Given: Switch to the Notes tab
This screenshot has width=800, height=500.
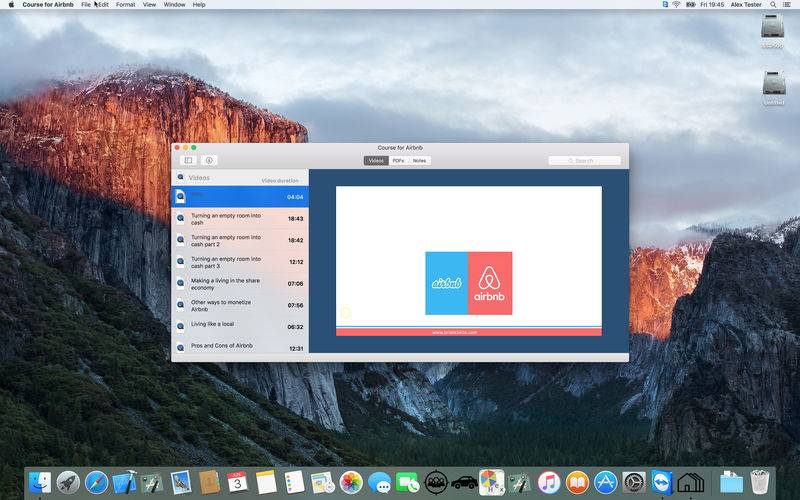Looking at the screenshot, I should [419, 161].
